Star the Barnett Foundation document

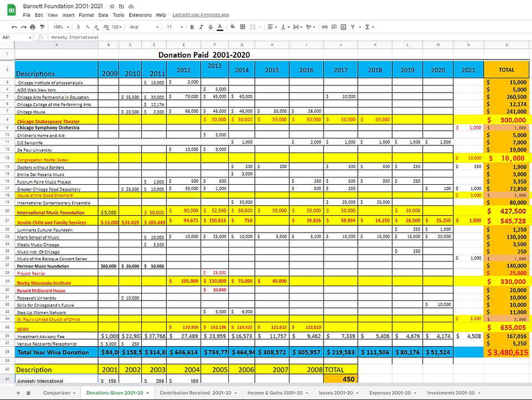click(112, 7)
